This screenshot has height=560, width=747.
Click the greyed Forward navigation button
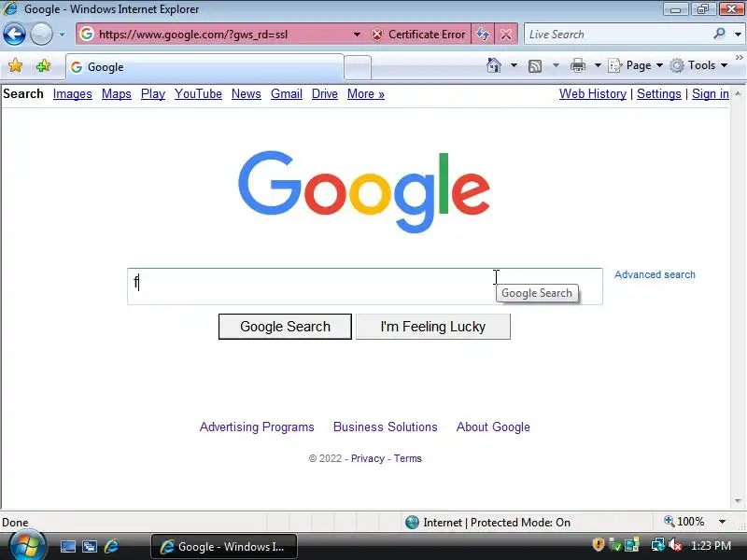[41, 35]
